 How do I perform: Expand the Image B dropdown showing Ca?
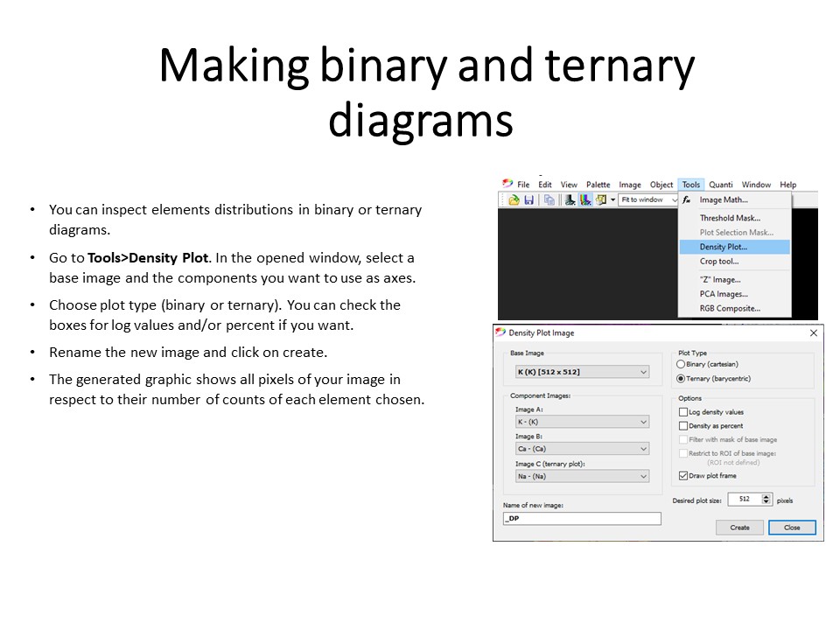[582, 449]
